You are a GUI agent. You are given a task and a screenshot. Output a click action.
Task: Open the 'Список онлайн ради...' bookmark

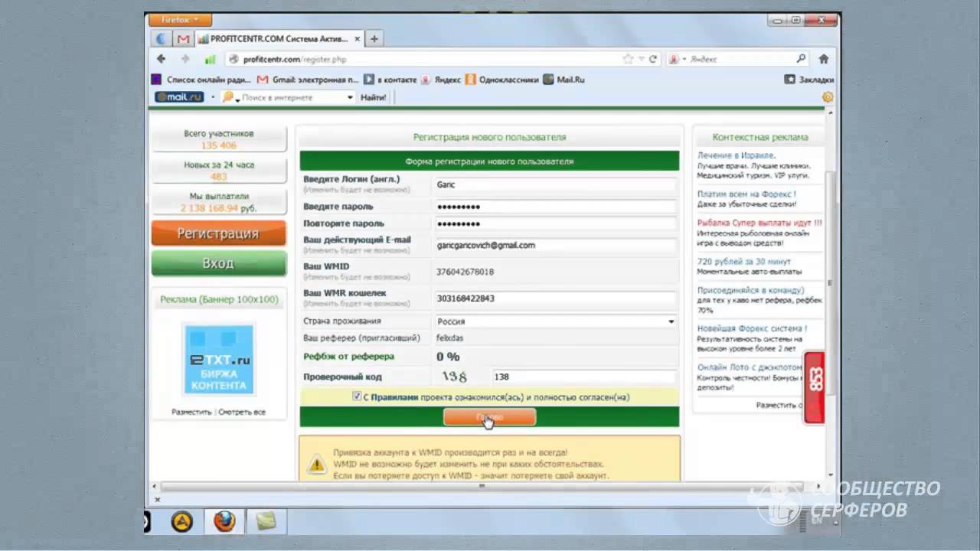[201, 79]
